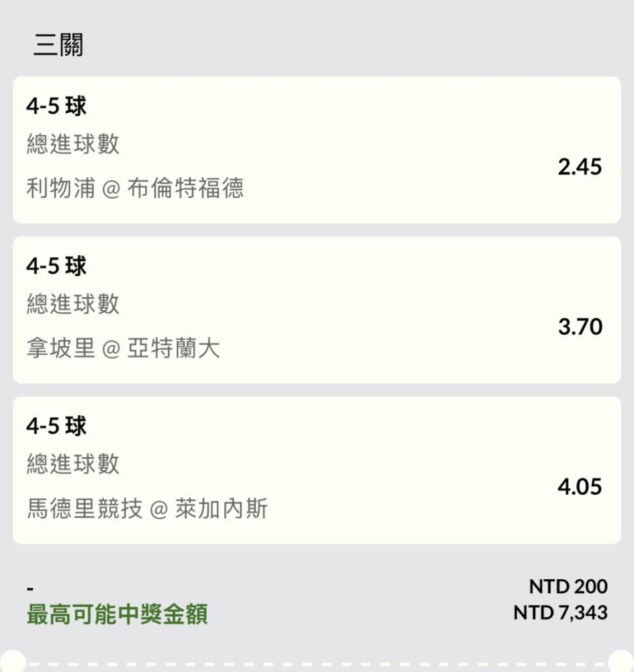
Task: Click 總進球數 label in the first card
Action: pos(73,144)
